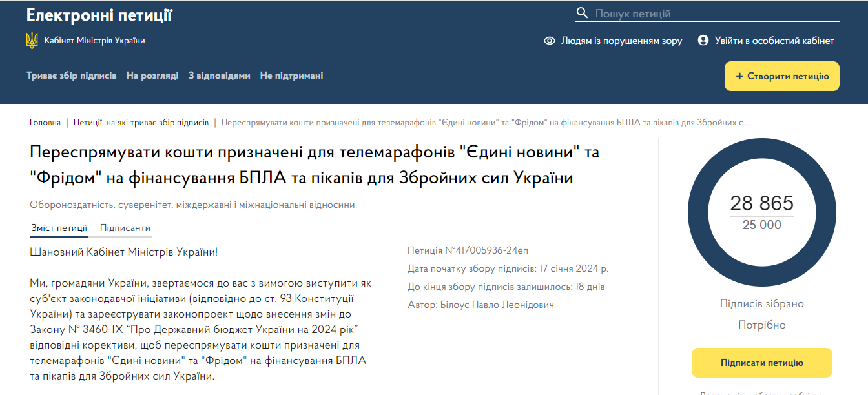Click the magnifying glass search icon

582,14
